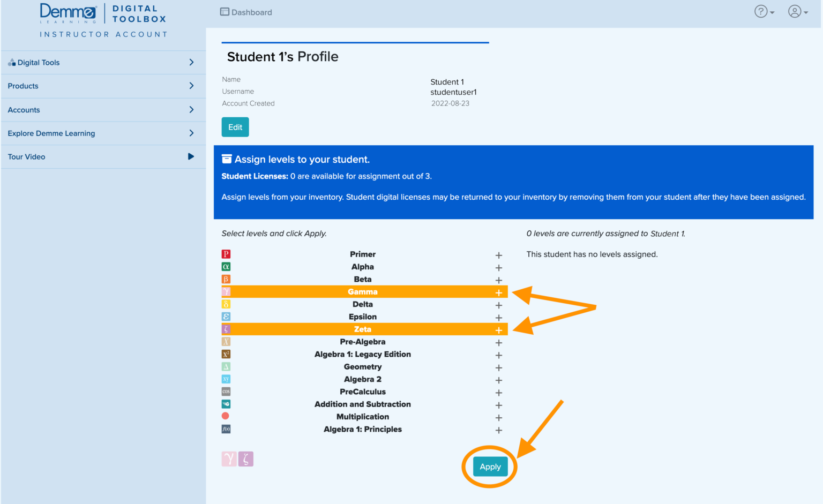Deselect the highlighted Zeta level row
The height and width of the screenshot is (504, 823).
click(363, 329)
